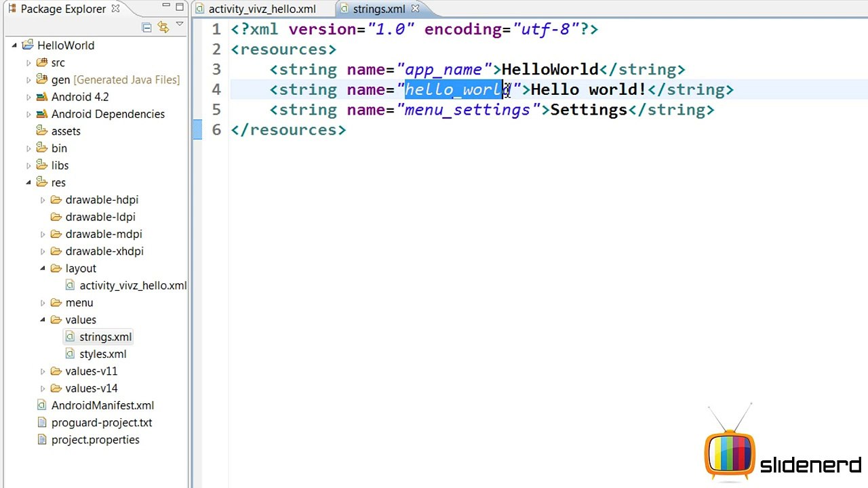Viewport: 868px width, 488px height.
Task: Select gen [Generated Java Files] entry
Action: click(115, 80)
